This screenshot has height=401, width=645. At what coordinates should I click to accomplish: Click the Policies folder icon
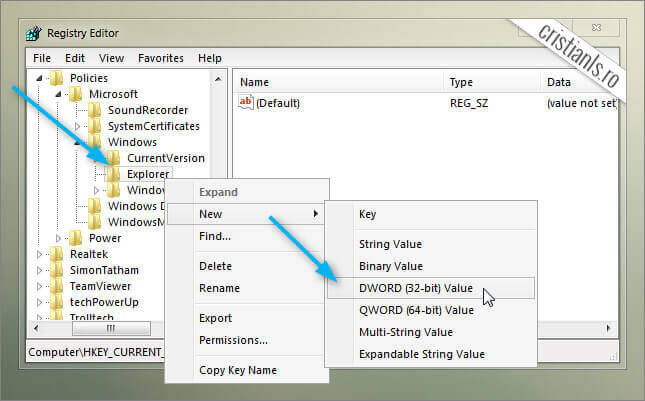pos(57,78)
